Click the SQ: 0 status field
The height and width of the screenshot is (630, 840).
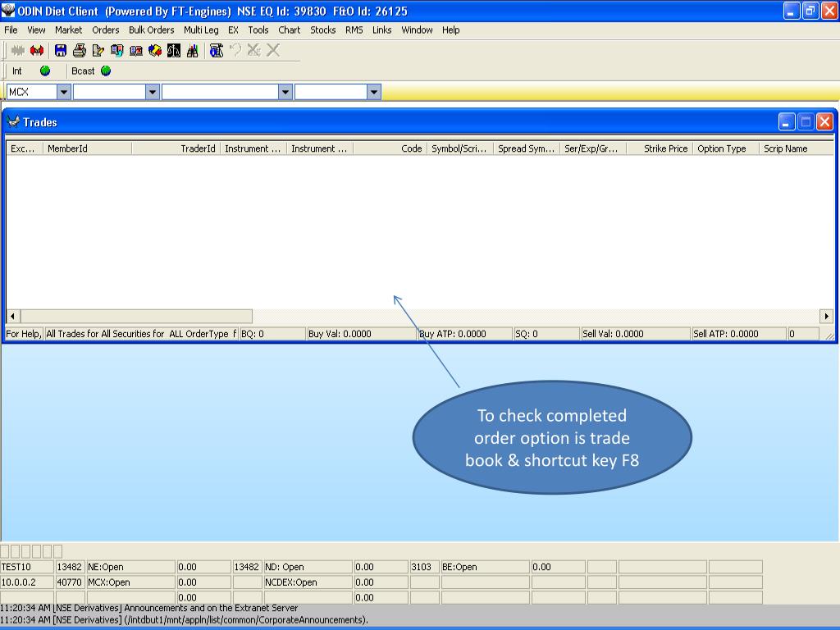pyautogui.click(x=546, y=334)
